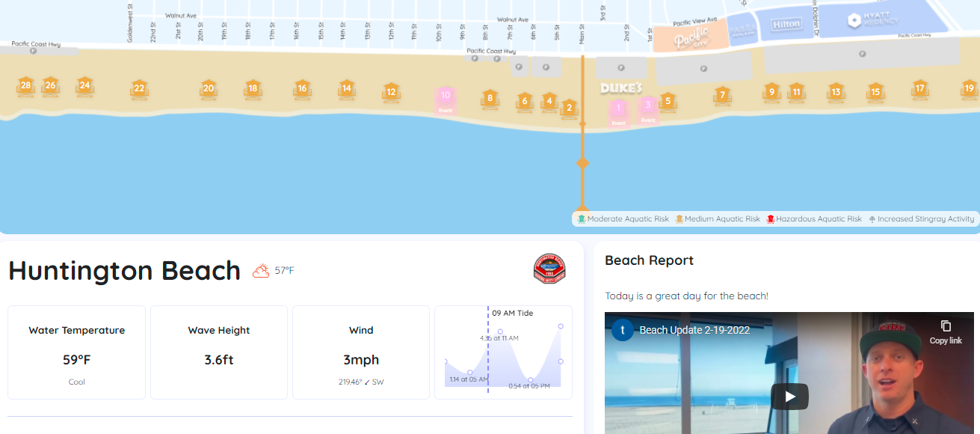Click the 0.54 at 05 PM tide point
This screenshot has width=980, height=434.
[531, 380]
